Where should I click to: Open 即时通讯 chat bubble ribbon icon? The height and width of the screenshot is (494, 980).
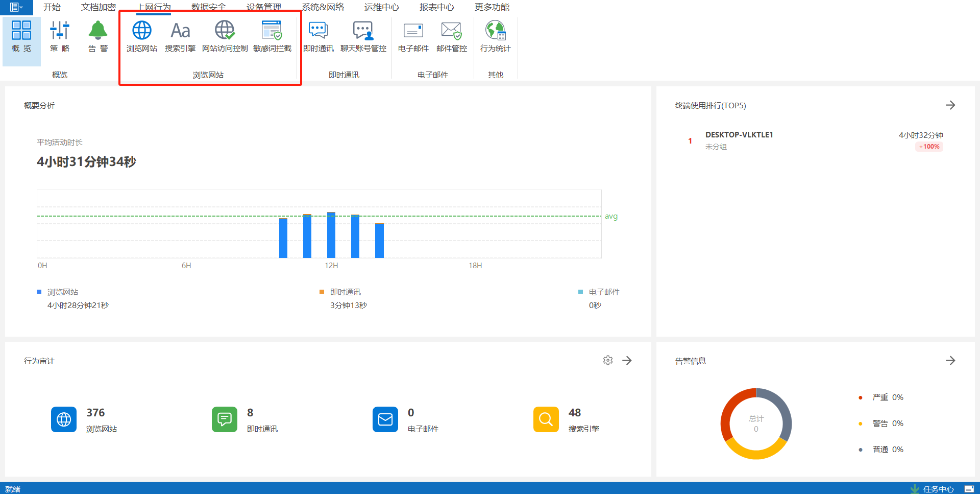click(318, 37)
